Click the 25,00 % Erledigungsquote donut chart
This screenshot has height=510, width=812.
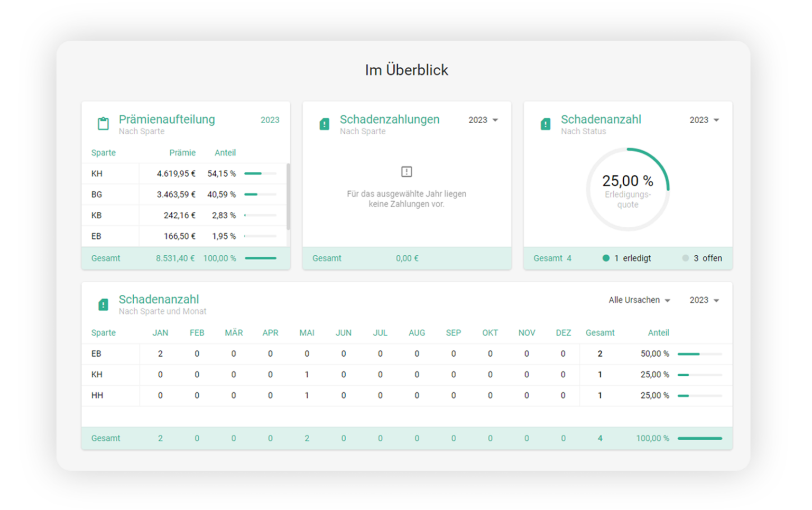click(x=628, y=189)
